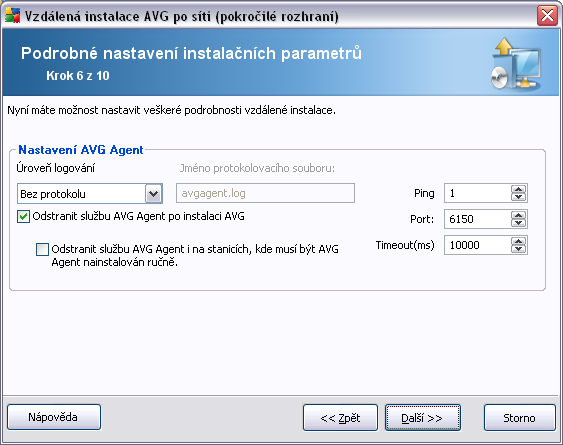Enable removing AVG Agent on manually installed stations
This screenshot has width=563, height=445.
click(x=42, y=249)
